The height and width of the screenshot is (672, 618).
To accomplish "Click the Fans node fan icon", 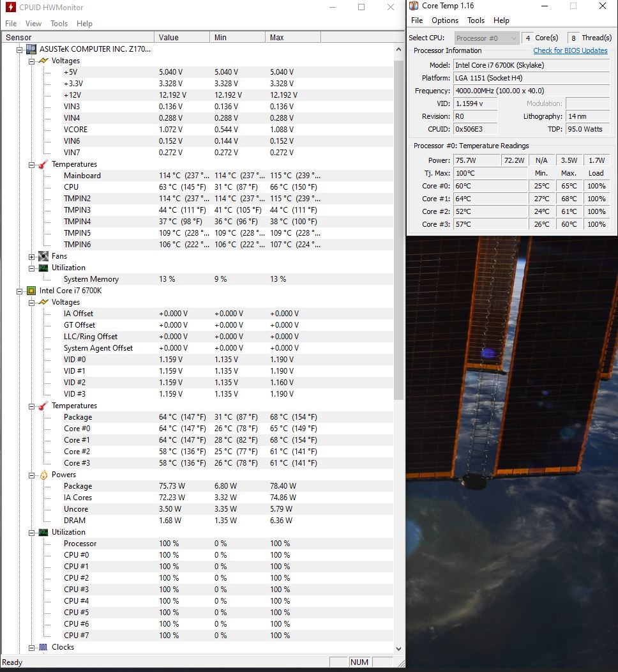I will pos(43,256).
